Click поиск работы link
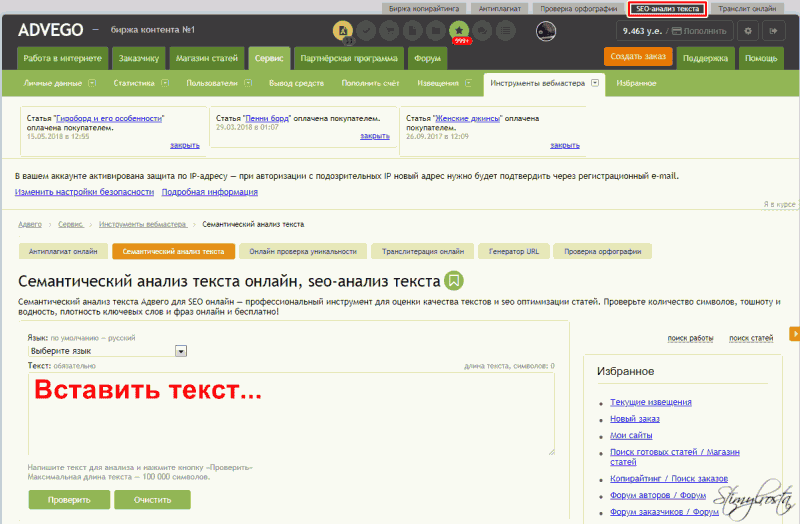This screenshot has height=524, width=800. [x=690, y=338]
